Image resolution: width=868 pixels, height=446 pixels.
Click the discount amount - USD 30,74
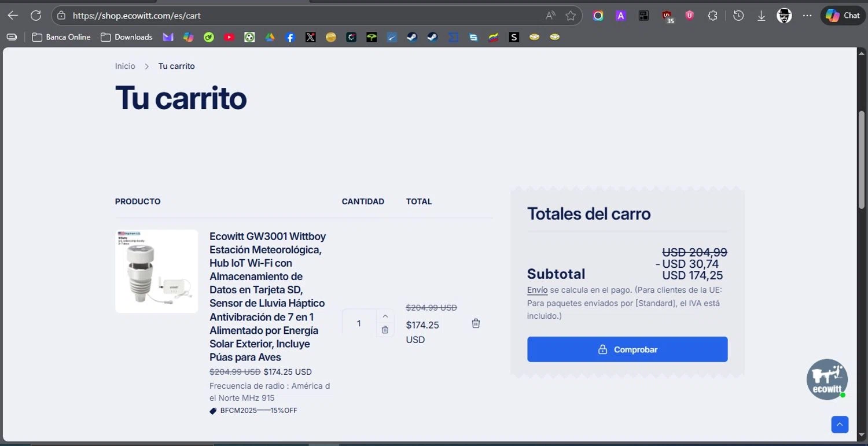[x=687, y=264]
